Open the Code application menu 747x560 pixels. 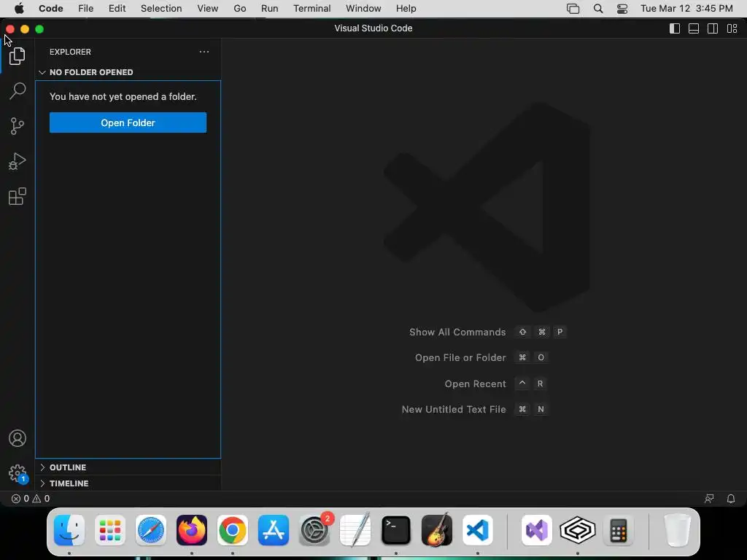pos(51,9)
